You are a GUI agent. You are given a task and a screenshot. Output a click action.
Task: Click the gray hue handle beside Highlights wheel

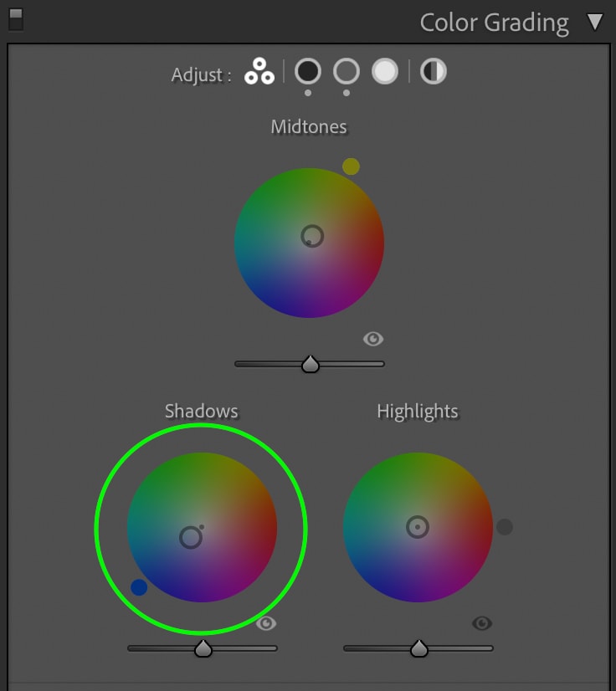(x=505, y=527)
